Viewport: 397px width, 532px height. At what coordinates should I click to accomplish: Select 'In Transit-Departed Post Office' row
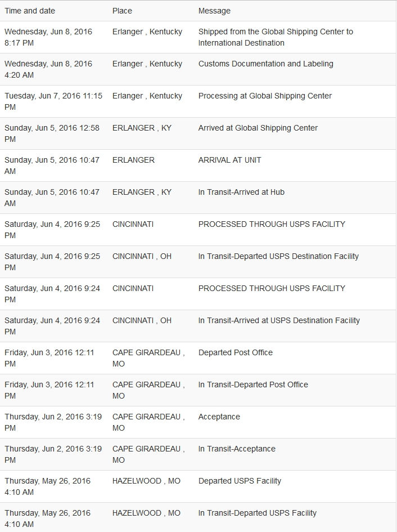coord(198,390)
